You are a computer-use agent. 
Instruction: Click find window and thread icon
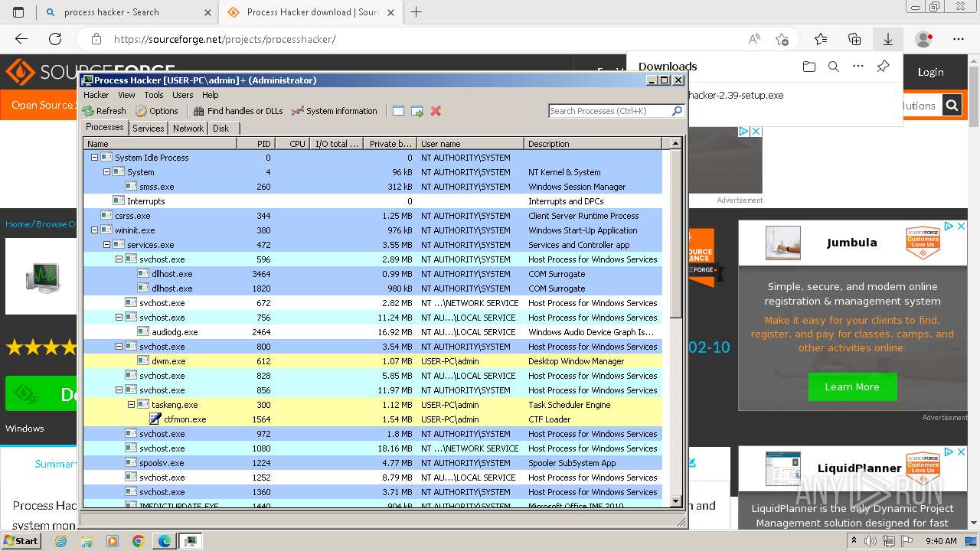417,111
